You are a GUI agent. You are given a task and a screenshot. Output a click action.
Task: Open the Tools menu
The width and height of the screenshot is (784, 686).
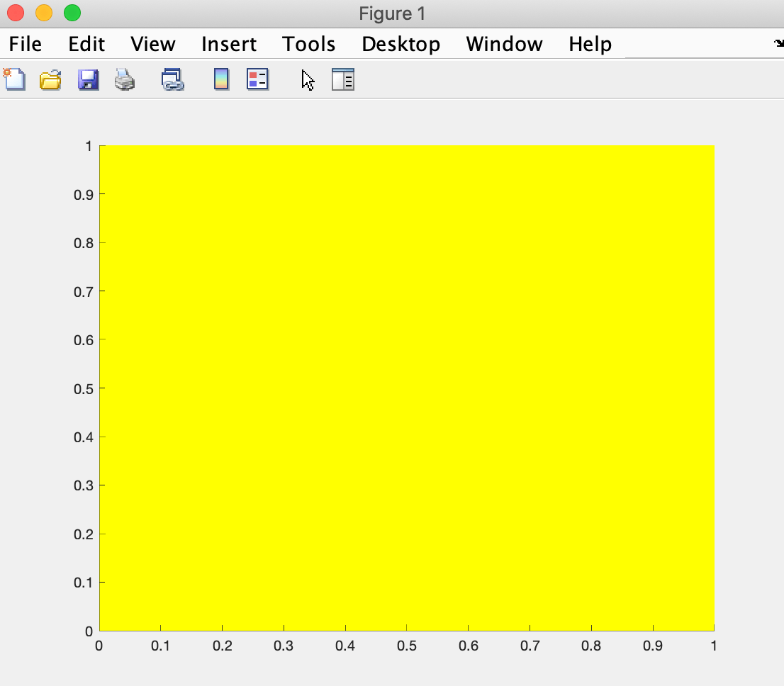308,43
